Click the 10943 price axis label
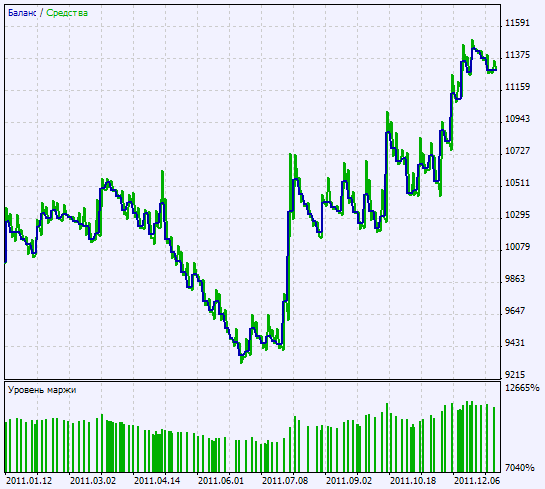The width and height of the screenshot is (545, 489). coord(517,119)
